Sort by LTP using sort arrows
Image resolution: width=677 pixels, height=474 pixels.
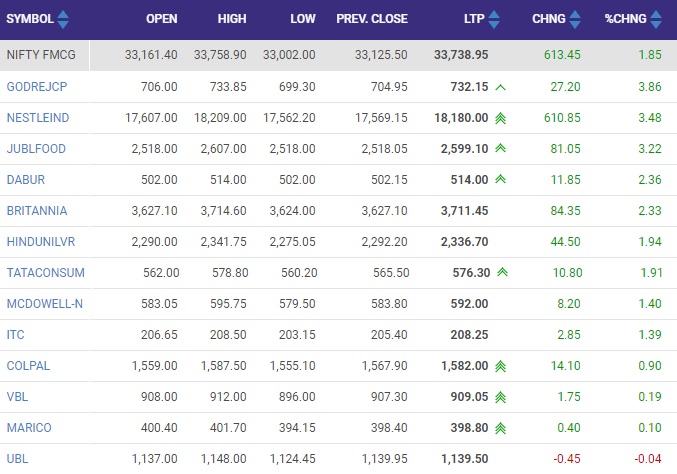pyautogui.click(x=494, y=19)
